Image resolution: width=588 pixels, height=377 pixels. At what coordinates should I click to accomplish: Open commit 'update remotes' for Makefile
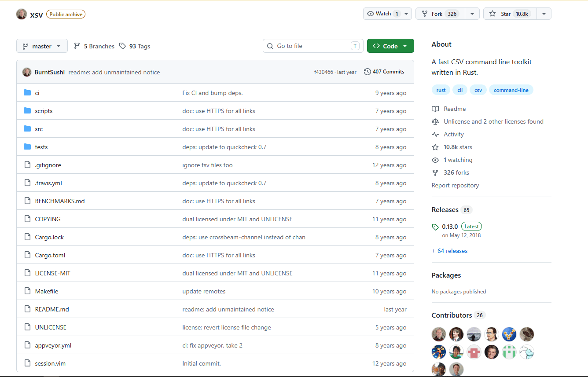204,291
